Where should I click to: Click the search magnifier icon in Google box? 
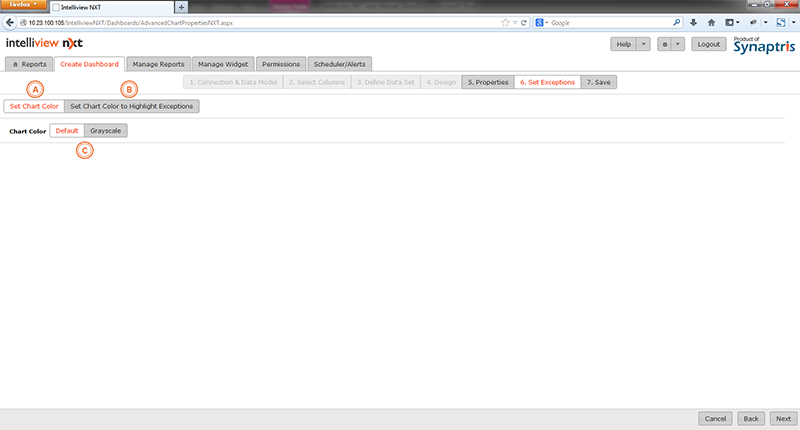coord(676,22)
